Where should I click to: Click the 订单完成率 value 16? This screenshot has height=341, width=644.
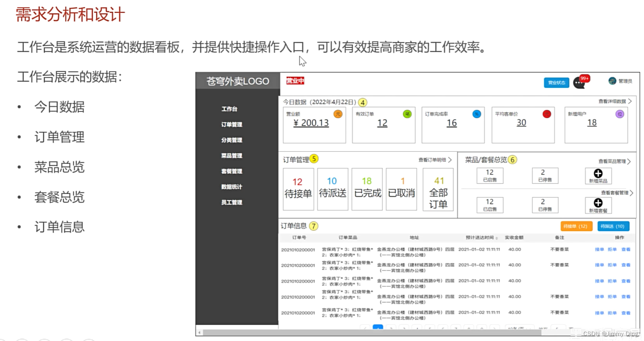pos(452,123)
